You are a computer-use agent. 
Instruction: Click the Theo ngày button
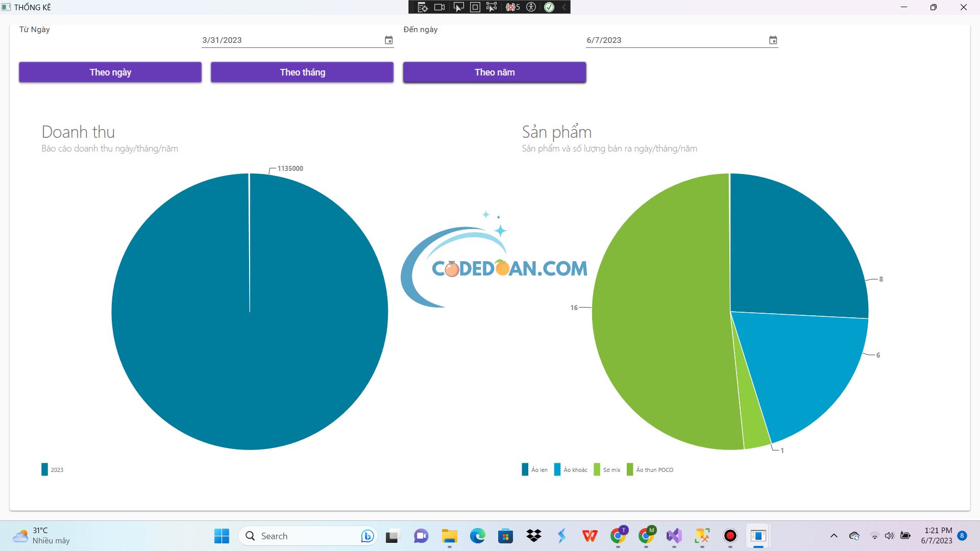110,72
